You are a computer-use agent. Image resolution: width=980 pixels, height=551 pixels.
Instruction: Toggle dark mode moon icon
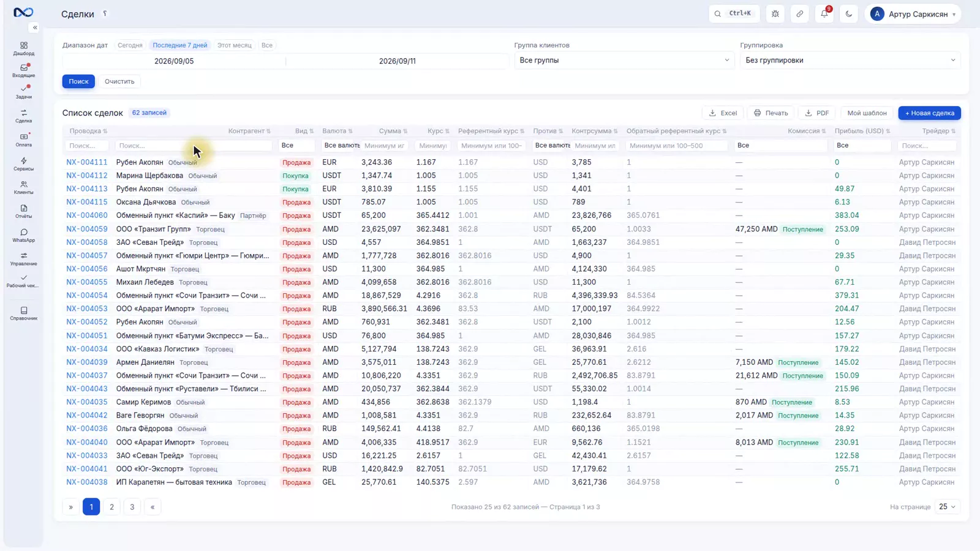[849, 13]
